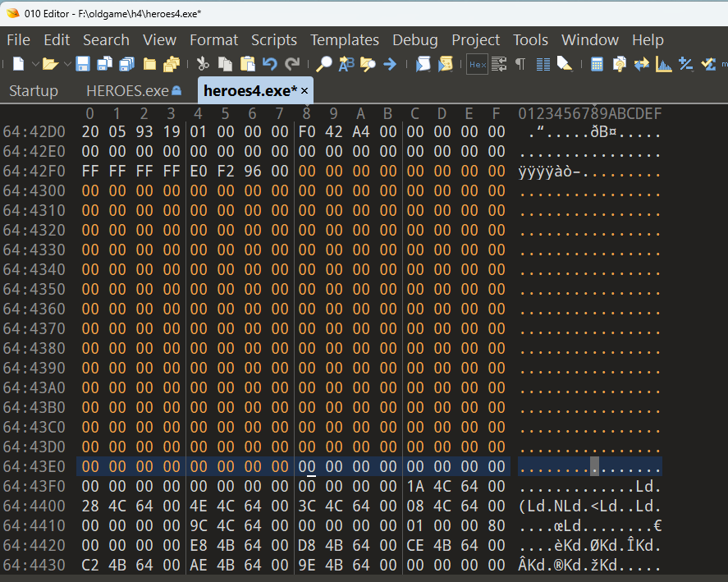Undo the last edit
The width and height of the screenshot is (728, 582).
(x=270, y=64)
